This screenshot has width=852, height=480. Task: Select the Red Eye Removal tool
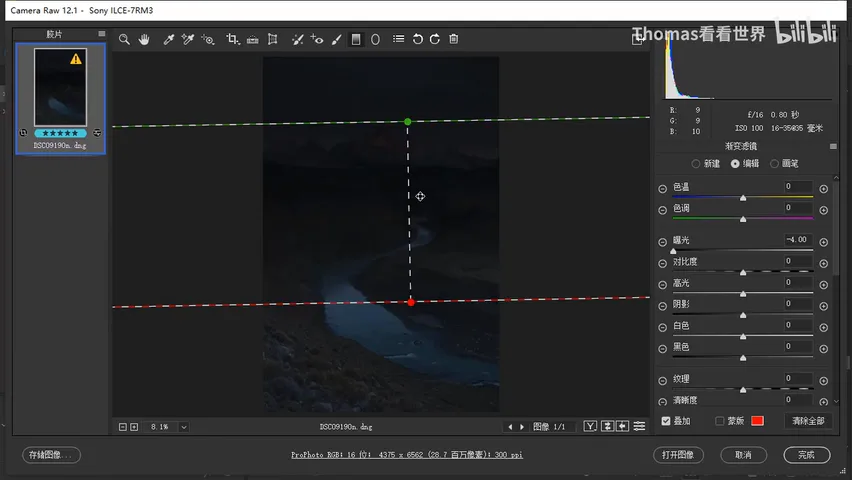[x=317, y=39]
